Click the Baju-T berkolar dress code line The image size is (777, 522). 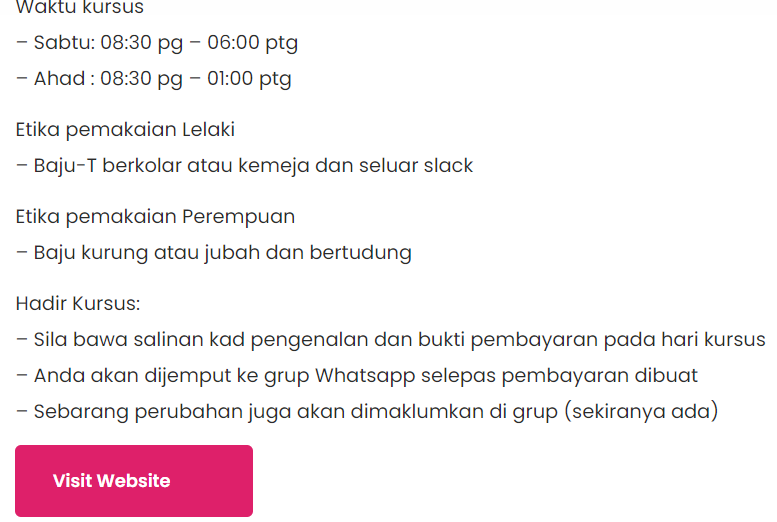point(244,166)
